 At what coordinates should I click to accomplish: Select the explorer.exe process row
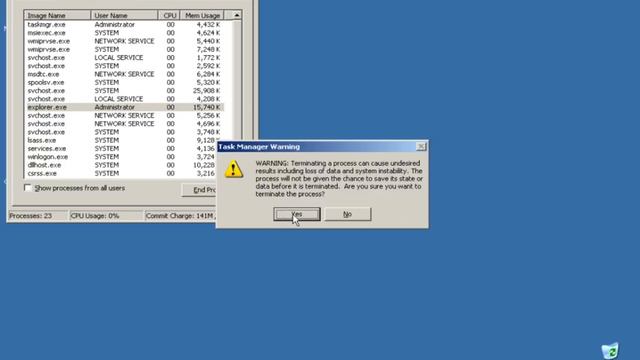124,107
